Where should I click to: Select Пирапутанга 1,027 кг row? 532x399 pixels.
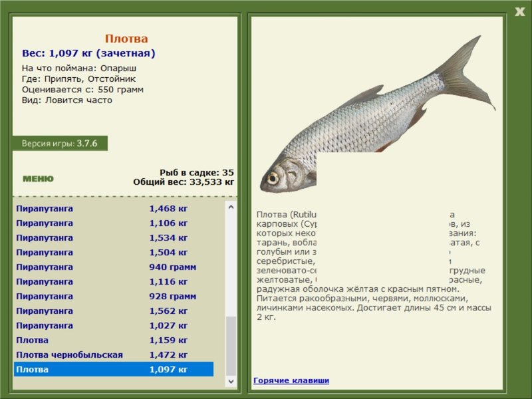(x=114, y=325)
